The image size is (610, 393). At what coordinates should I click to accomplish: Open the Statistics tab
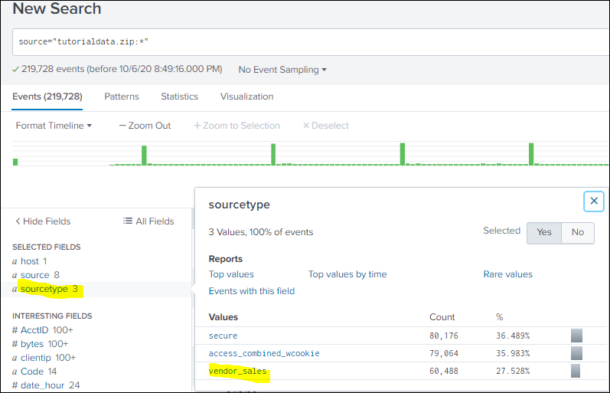[x=179, y=96]
